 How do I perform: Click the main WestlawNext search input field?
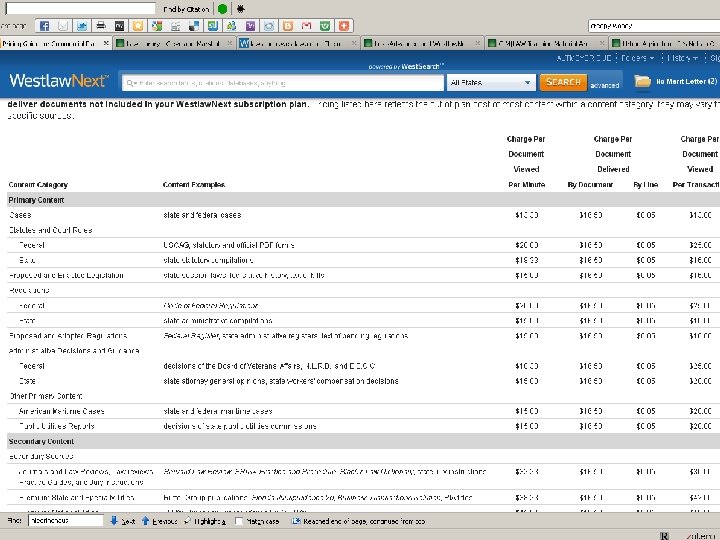[283, 83]
